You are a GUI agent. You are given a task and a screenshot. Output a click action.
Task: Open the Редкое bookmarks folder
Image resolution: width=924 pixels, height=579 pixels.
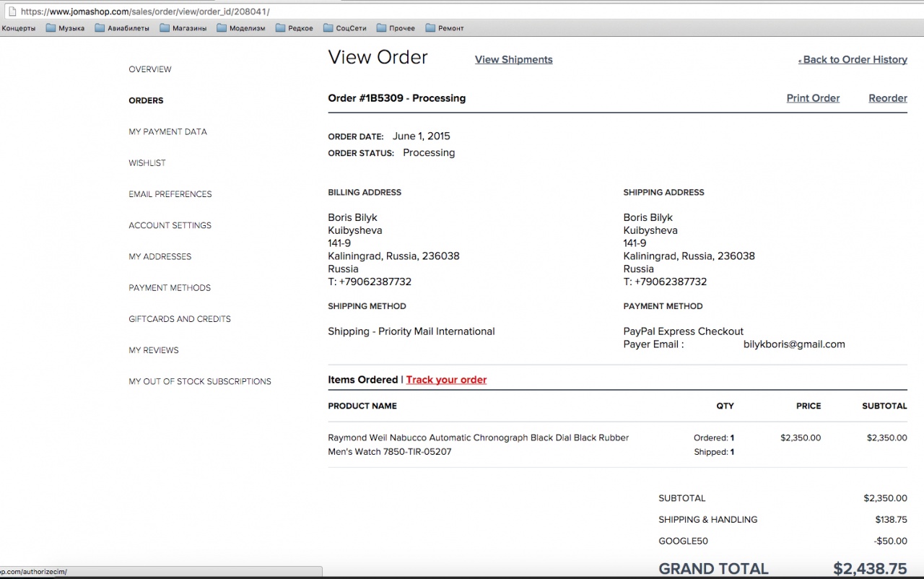(x=294, y=28)
